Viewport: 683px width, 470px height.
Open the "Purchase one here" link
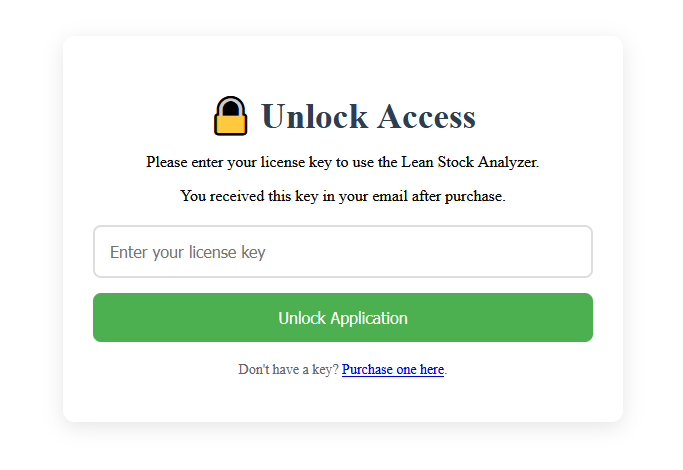click(393, 370)
